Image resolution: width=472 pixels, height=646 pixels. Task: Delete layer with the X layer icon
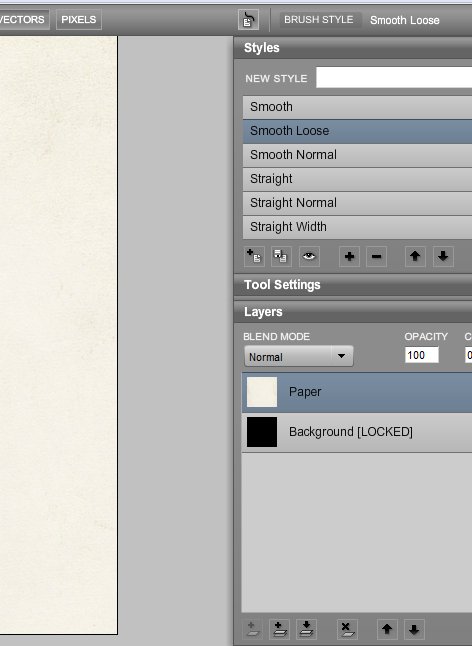click(347, 629)
